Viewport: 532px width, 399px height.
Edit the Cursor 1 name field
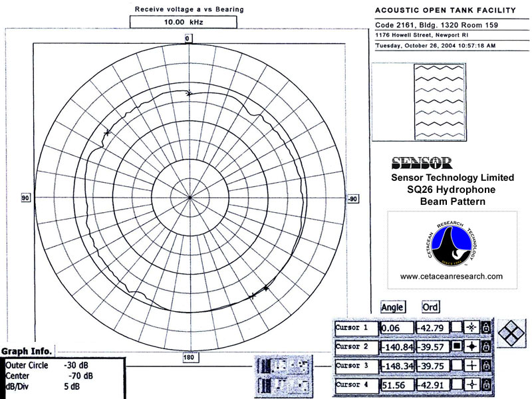[356, 328]
